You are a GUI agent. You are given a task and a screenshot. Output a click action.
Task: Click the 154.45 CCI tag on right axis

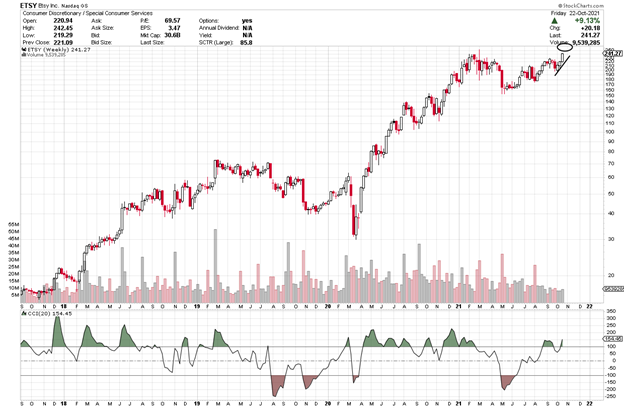[613, 339]
